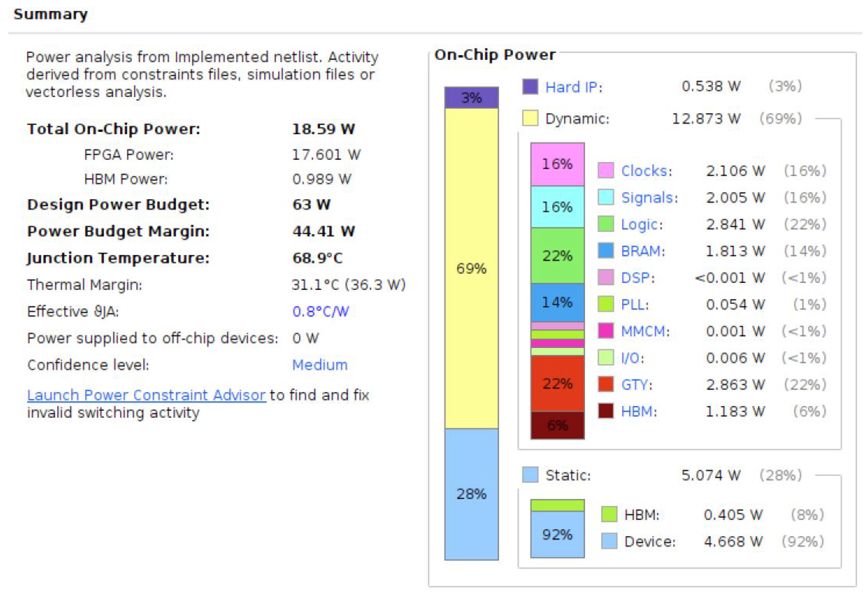868x597 pixels.
Task: Click the 92% device segment in static bar
Action: [557, 534]
